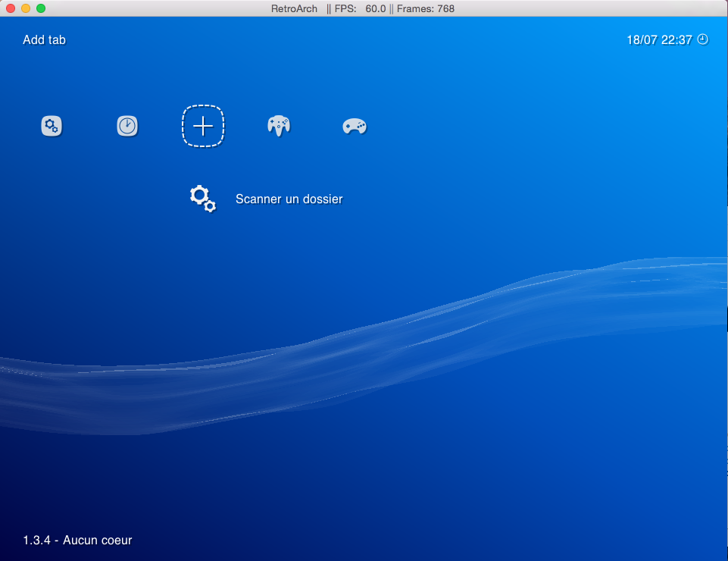Click the clock icon beside the time

click(x=703, y=39)
